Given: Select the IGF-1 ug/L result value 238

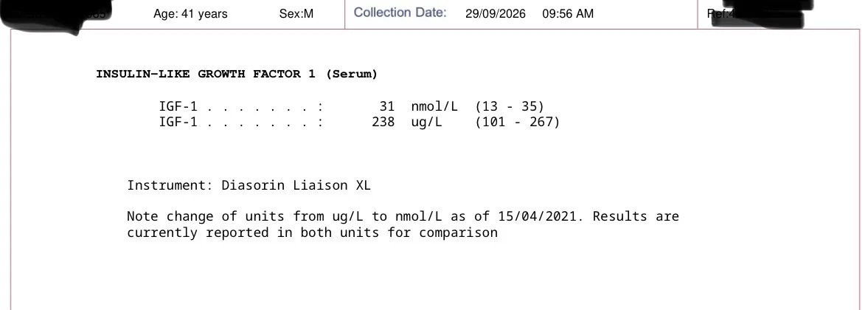Looking at the screenshot, I should coord(383,122).
